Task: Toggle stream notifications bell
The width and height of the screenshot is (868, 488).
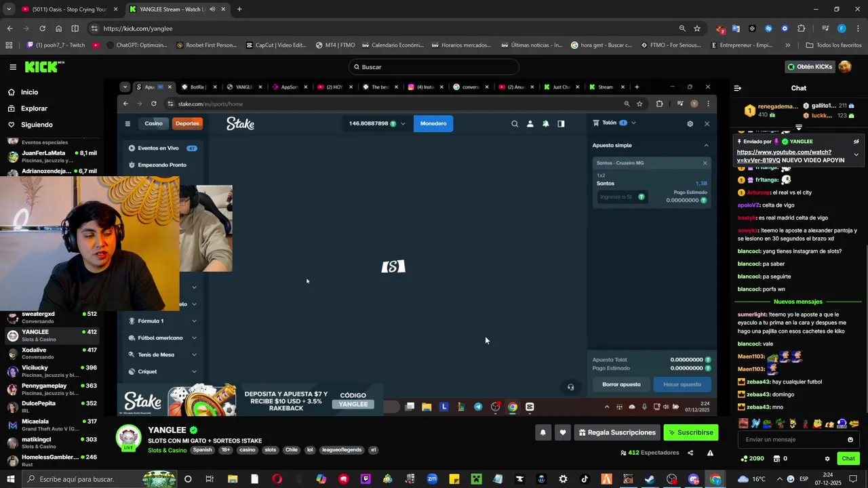Action: point(542,432)
